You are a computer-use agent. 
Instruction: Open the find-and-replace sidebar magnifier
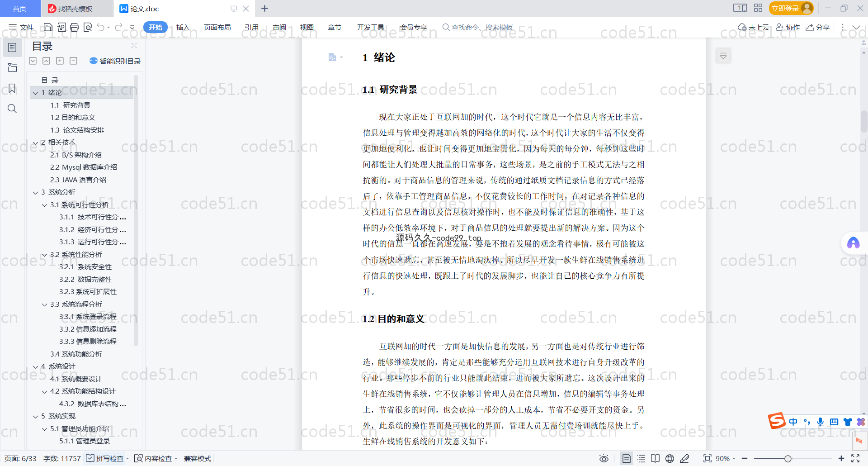click(12, 109)
